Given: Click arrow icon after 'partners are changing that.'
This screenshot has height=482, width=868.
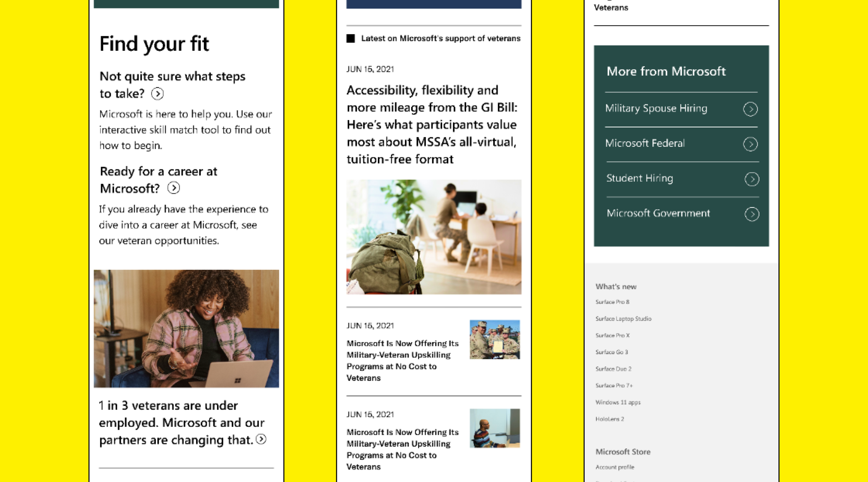Looking at the screenshot, I should pyautogui.click(x=261, y=439).
